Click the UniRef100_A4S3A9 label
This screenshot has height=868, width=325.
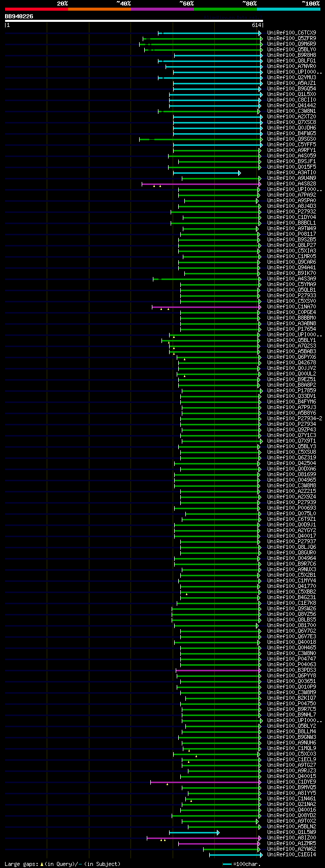click(291, 279)
